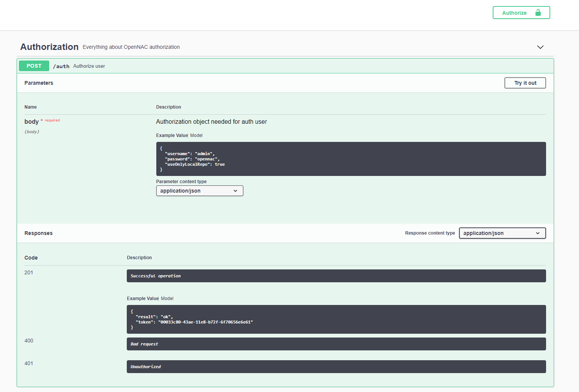579x392 pixels.
Task: Click the Authorization section title
Action: (50, 47)
